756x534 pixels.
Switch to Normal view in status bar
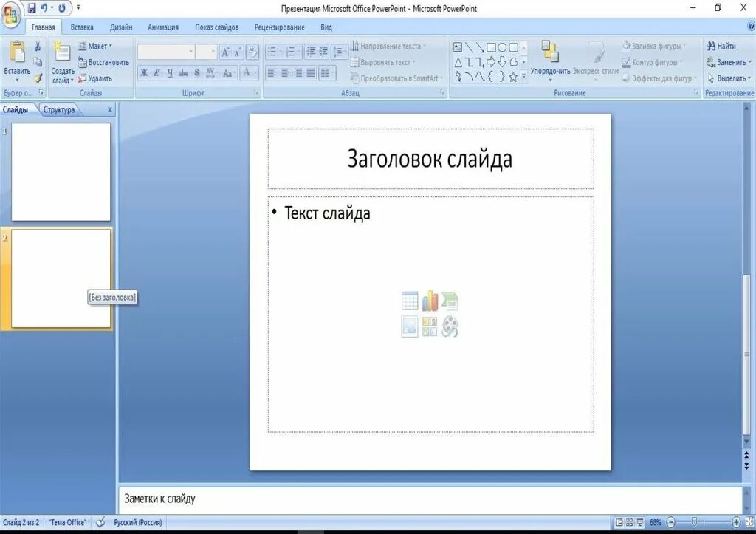pos(619,522)
